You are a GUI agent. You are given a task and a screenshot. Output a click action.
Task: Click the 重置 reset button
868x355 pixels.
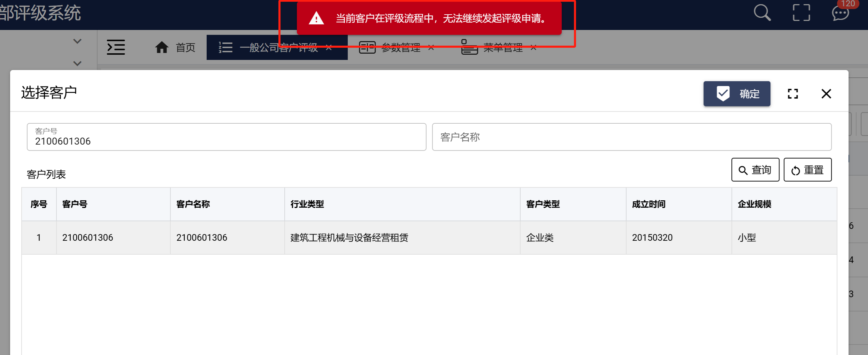pos(807,170)
